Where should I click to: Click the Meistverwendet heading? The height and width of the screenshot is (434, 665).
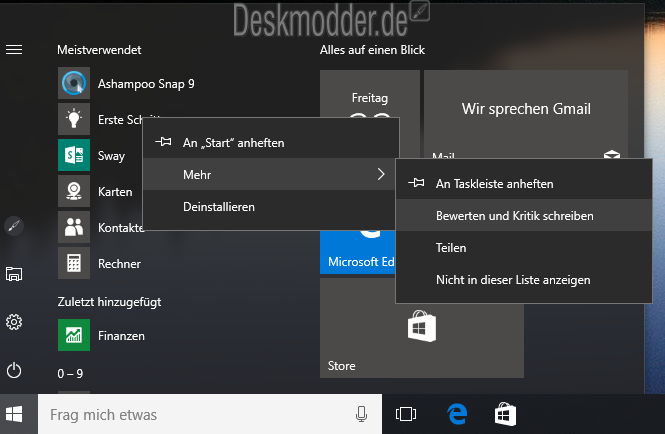point(99,50)
